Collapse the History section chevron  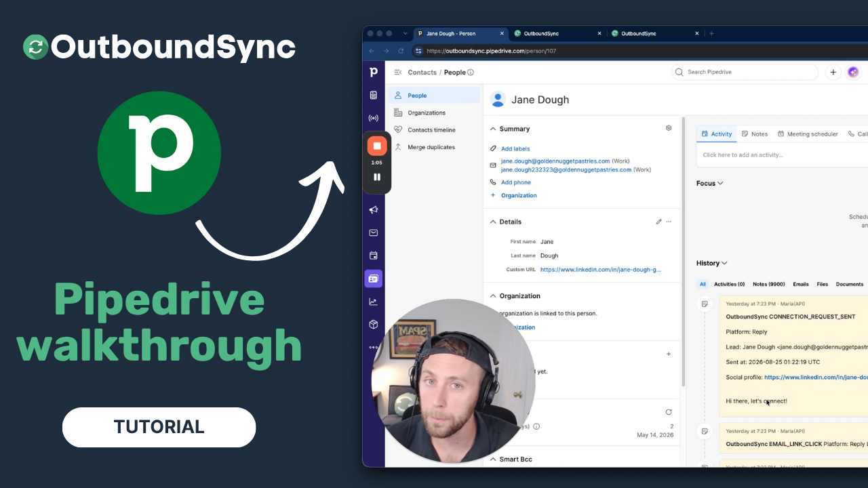(724, 263)
